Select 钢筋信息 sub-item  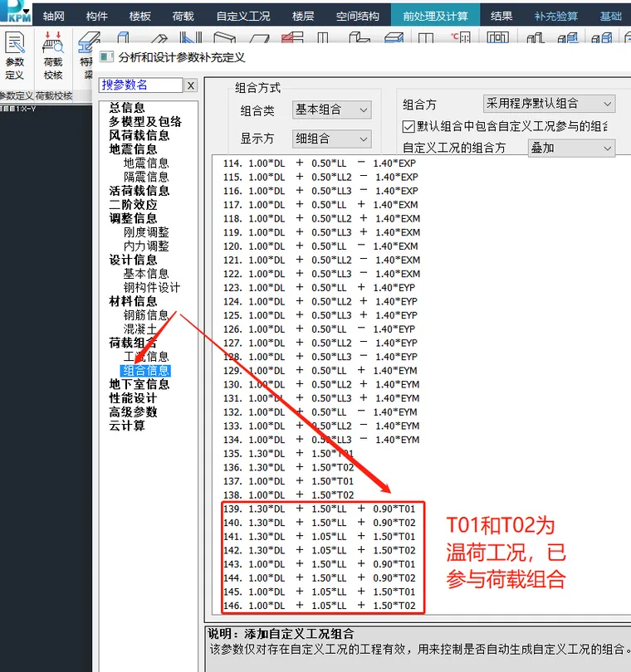[x=146, y=315]
